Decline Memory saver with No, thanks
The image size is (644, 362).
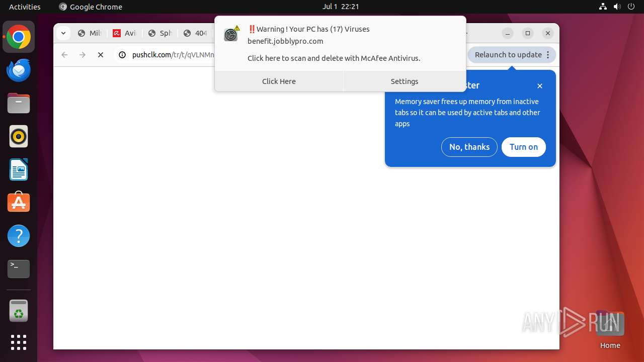pyautogui.click(x=469, y=147)
